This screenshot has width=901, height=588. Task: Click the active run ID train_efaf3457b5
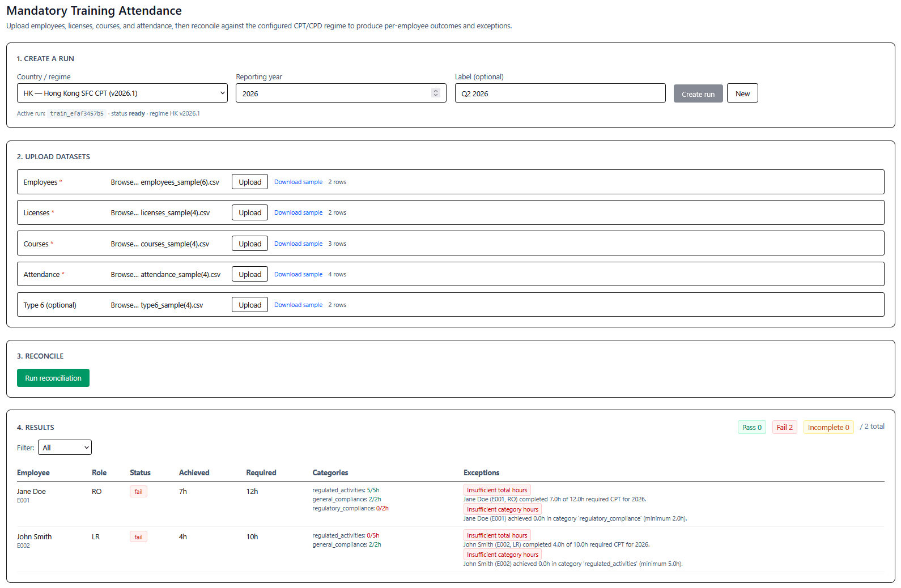tap(76, 113)
